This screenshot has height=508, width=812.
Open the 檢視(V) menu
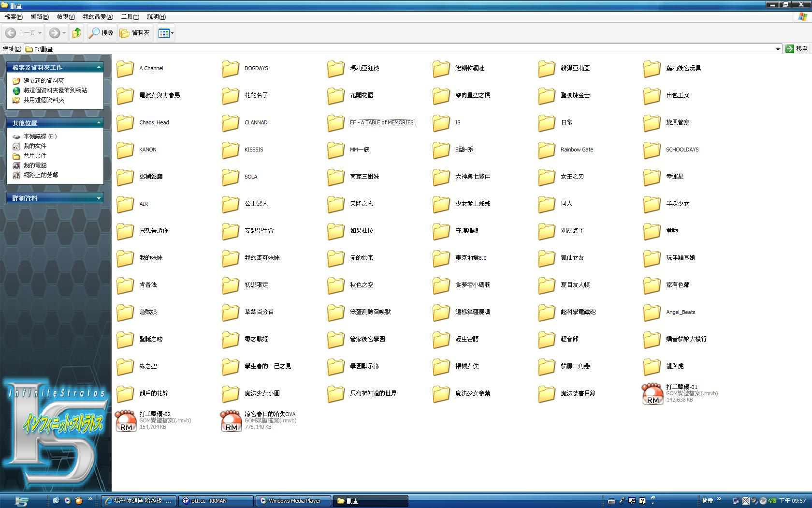click(66, 17)
